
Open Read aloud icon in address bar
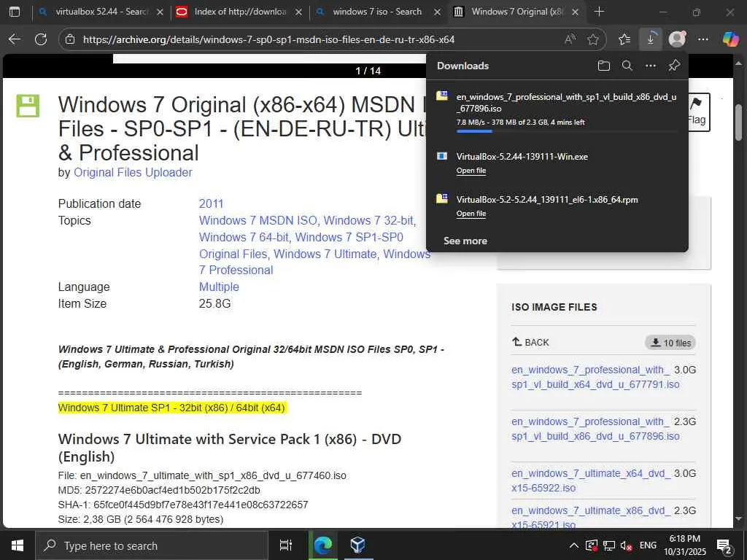click(570, 39)
